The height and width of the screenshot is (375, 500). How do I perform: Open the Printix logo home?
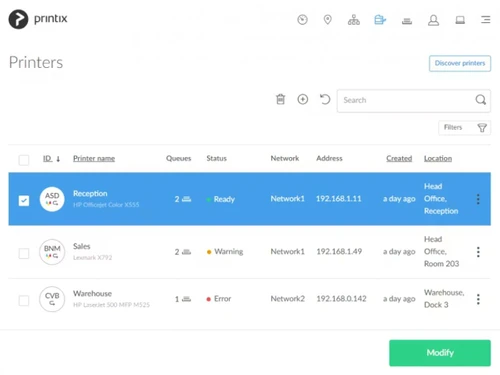[x=38, y=19]
